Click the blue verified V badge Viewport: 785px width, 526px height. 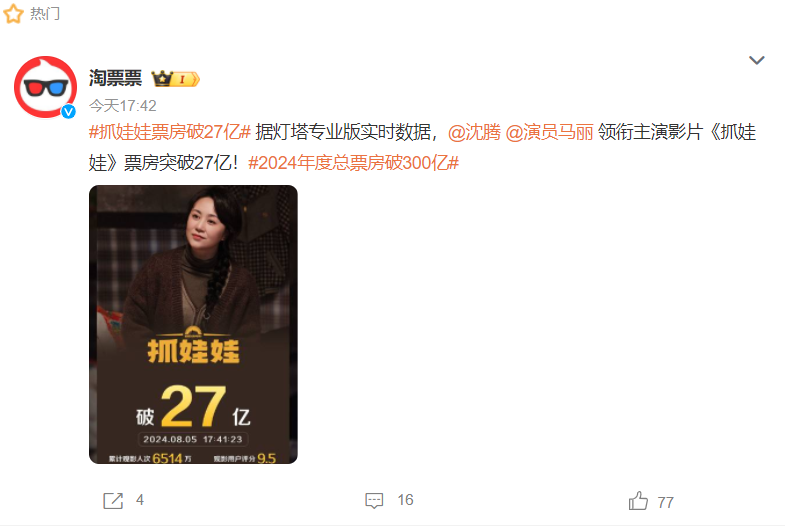click(x=69, y=112)
